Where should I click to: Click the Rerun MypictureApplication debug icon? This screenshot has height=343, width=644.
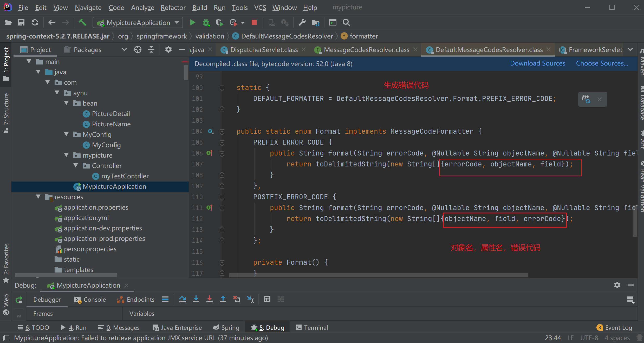click(x=19, y=300)
